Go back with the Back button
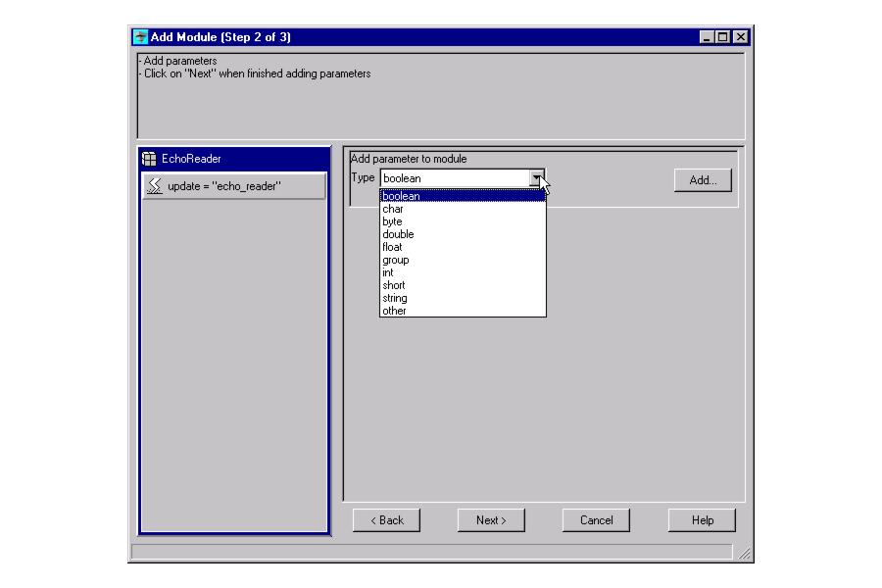Image resolution: width=882 pixels, height=588 pixels. point(386,520)
